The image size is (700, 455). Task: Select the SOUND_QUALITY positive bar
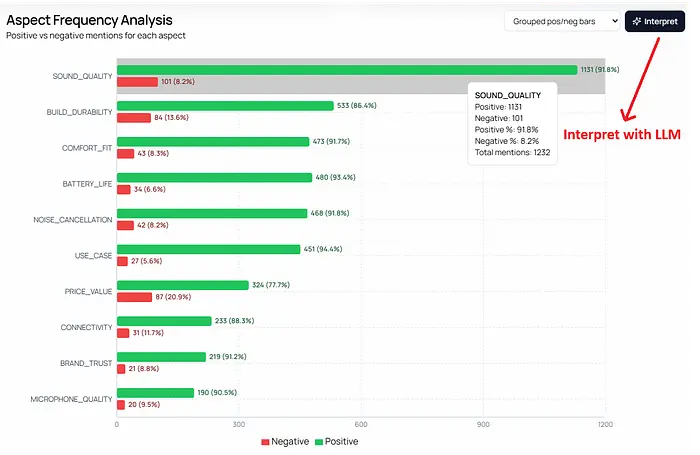coord(347,70)
